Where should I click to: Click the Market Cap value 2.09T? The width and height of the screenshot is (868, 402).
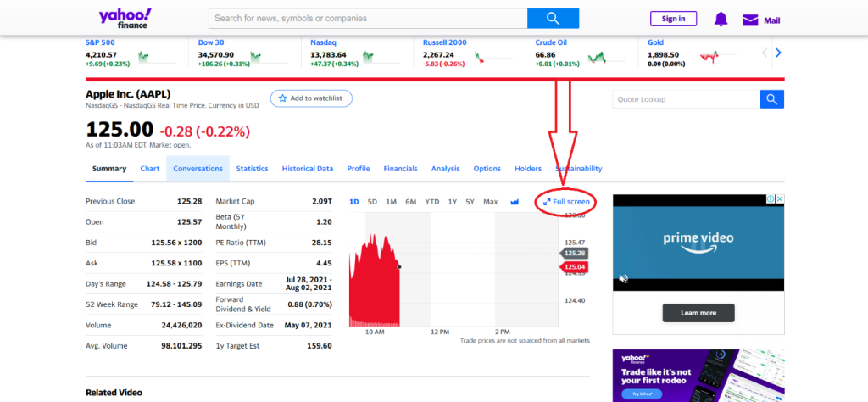click(322, 201)
